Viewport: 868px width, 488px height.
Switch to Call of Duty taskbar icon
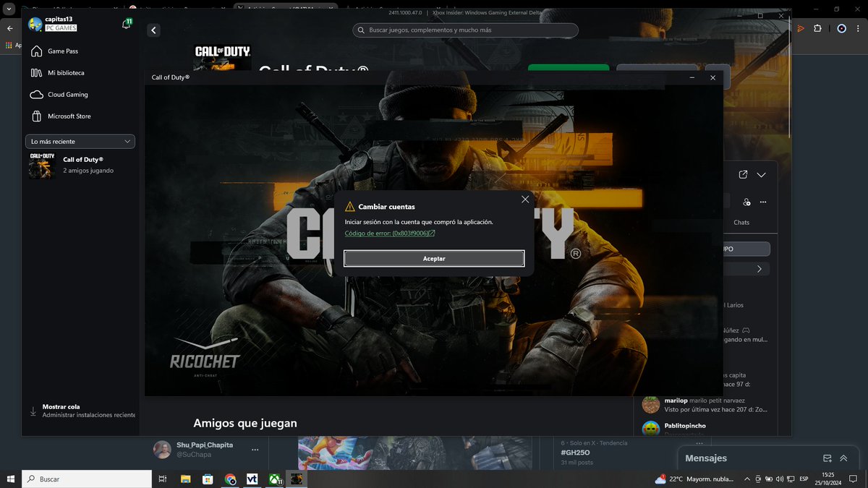point(297,479)
